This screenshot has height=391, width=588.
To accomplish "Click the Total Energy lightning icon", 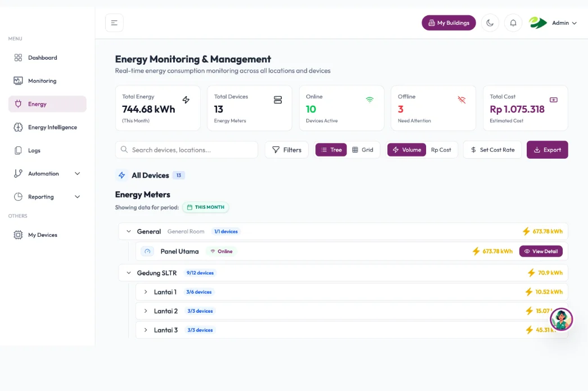I will 186,100.
